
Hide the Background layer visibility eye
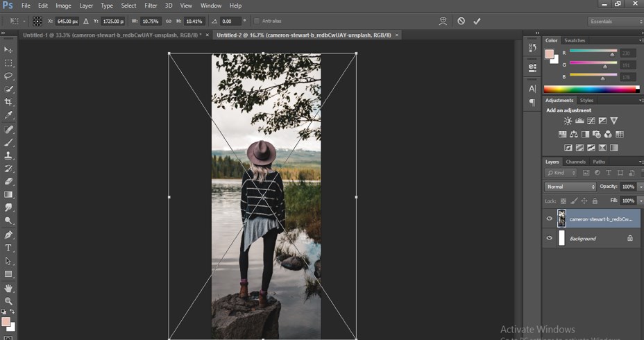549,238
